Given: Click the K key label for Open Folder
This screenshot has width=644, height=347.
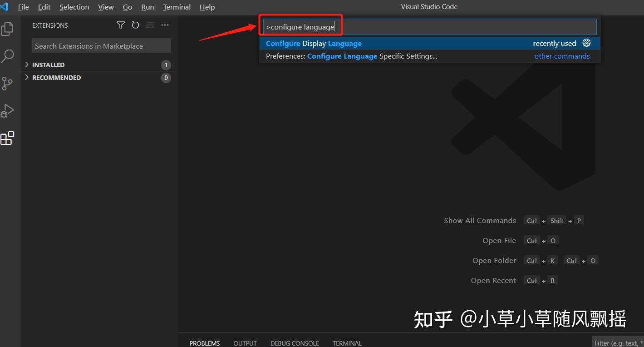Looking at the screenshot, I should pos(553,261).
